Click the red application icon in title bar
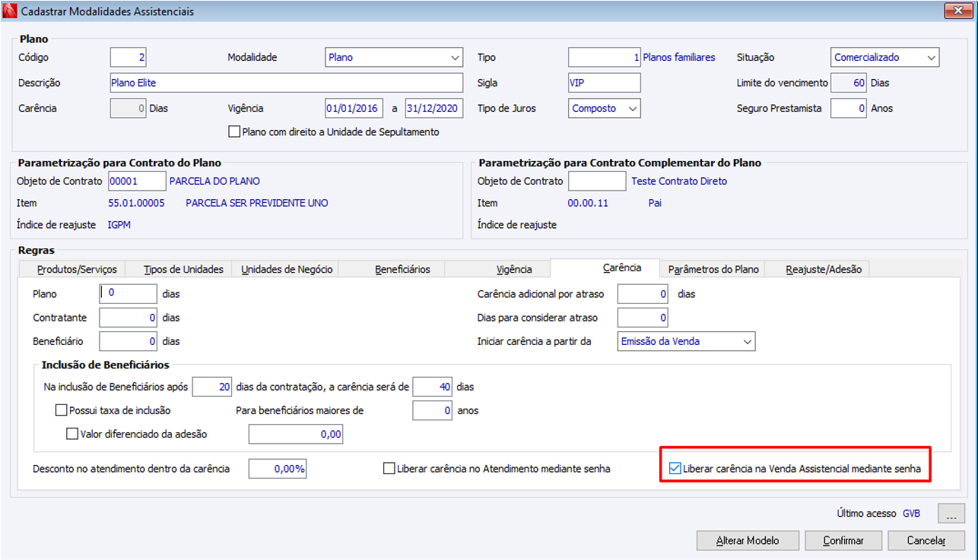Viewport: 978px width, 560px height. pyautogui.click(x=11, y=11)
